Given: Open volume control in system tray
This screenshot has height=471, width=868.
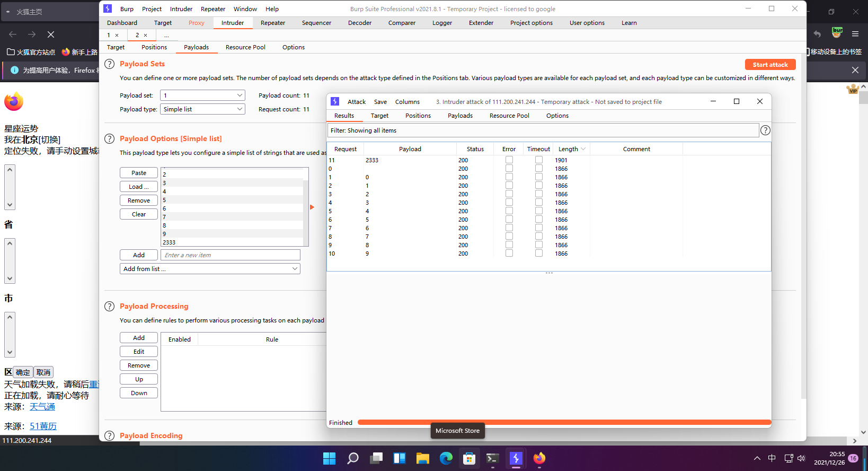Looking at the screenshot, I should 801,458.
